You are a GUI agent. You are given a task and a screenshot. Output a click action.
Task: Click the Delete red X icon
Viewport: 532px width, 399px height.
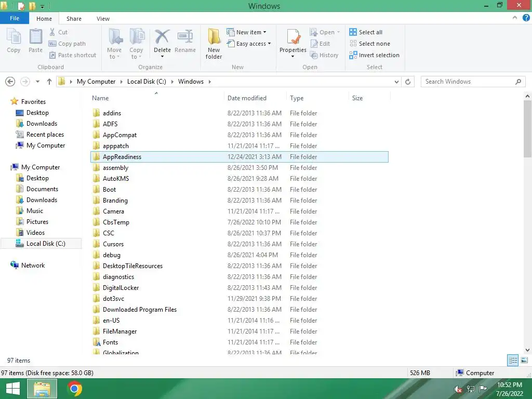tap(162, 37)
